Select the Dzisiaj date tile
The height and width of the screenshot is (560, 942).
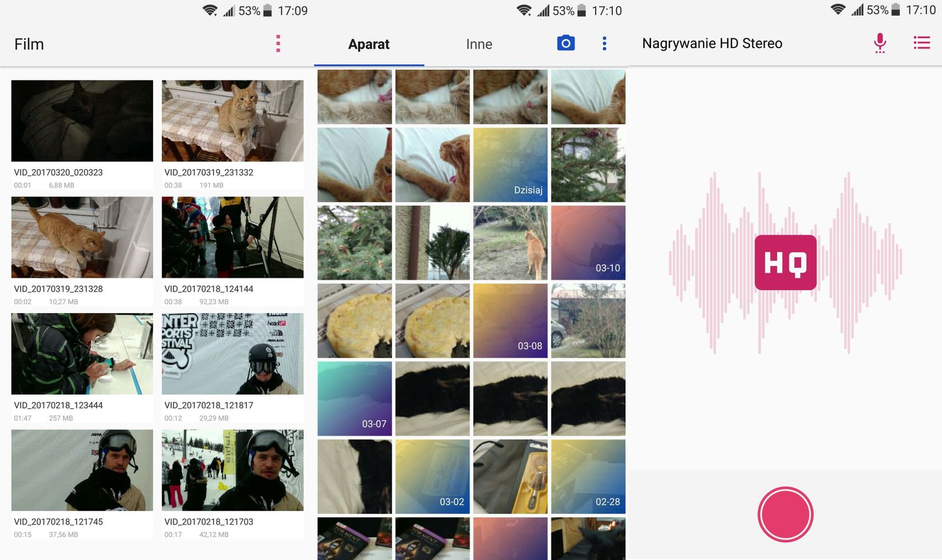click(x=510, y=165)
